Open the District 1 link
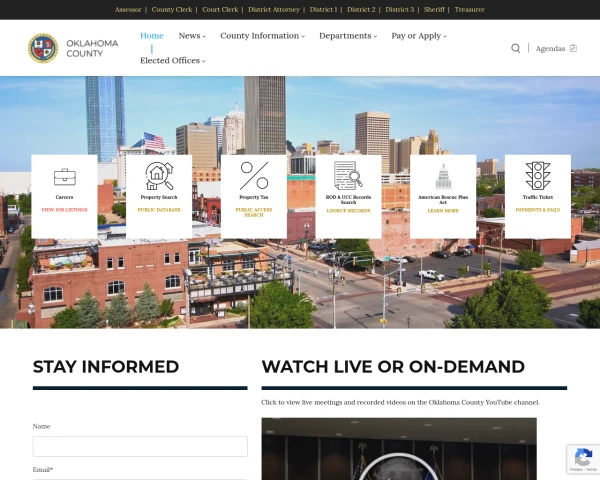 [x=324, y=10]
